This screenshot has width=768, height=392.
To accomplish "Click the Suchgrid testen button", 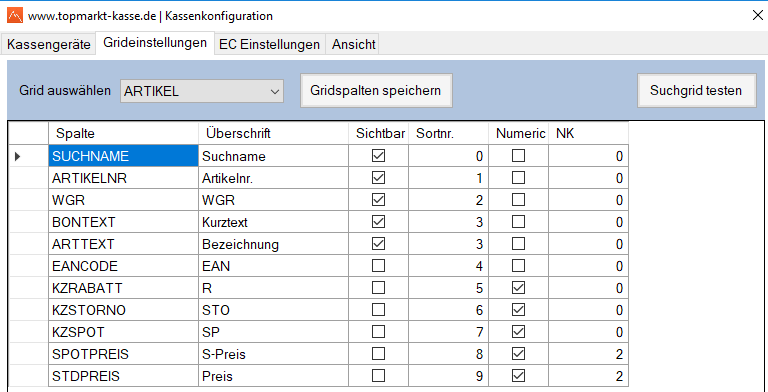I will click(x=696, y=91).
